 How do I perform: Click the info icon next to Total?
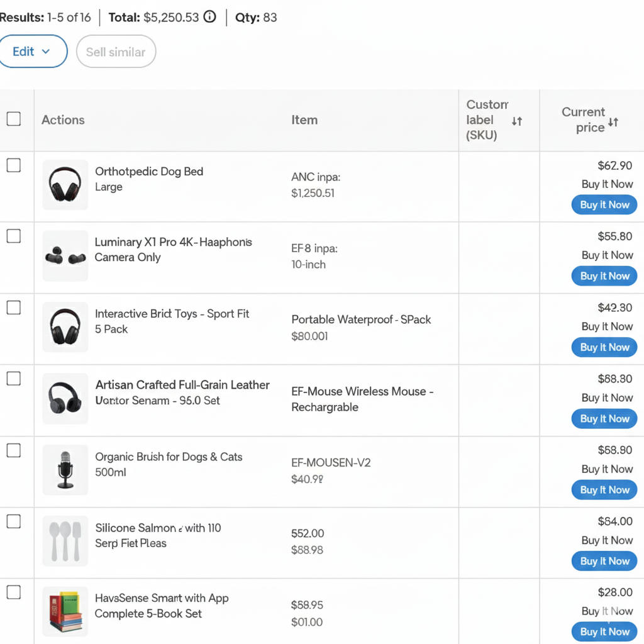tap(211, 17)
